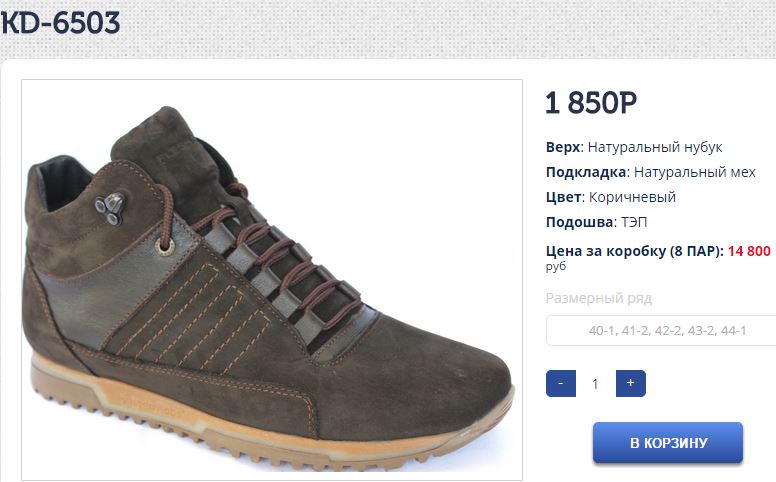This screenshot has height=482, width=776.
Task: Open the brown boot product photo
Action: (272, 280)
